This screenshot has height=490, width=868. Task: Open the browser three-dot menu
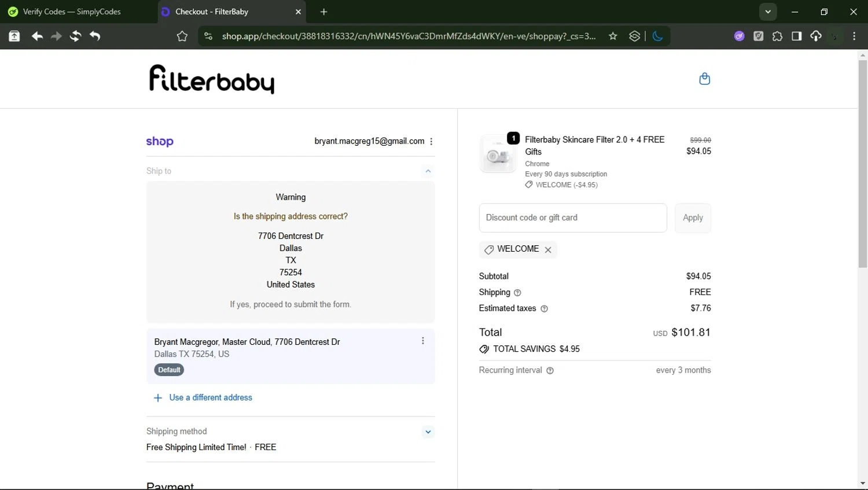tap(854, 36)
